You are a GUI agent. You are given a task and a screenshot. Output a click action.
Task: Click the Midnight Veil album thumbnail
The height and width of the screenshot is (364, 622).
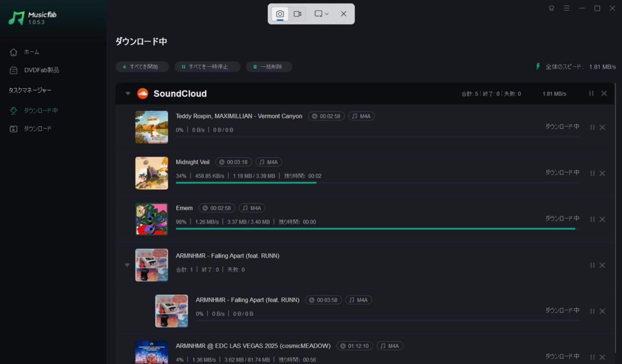152,173
